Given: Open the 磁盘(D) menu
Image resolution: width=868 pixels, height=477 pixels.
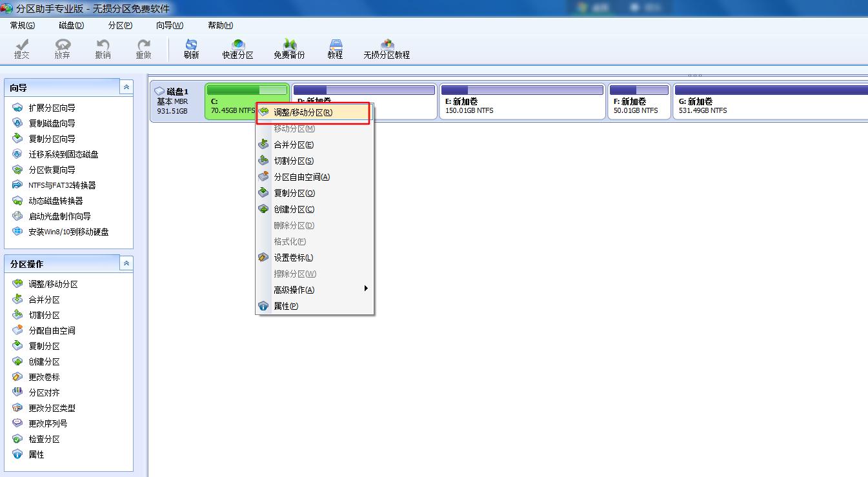Looking at the screenshot, I should 70,25.
